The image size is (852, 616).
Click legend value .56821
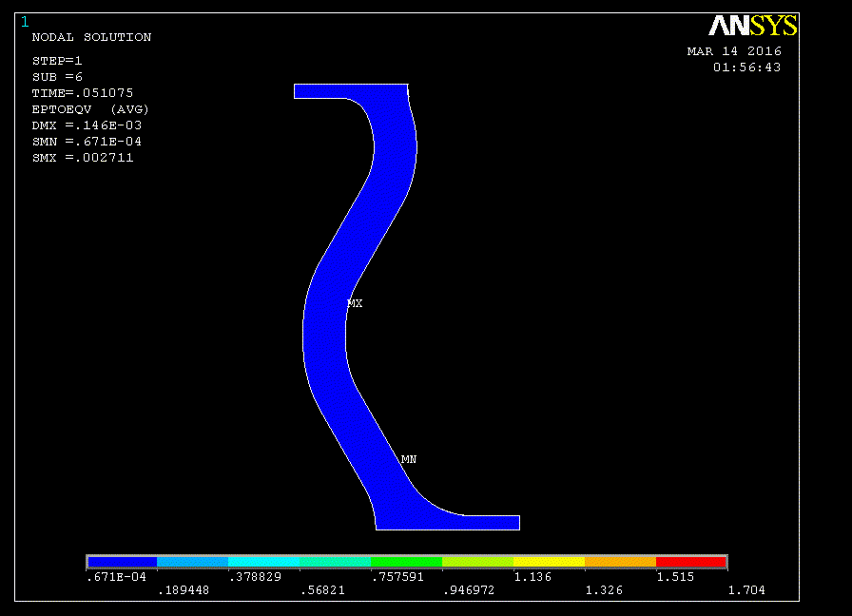point(322,590)
